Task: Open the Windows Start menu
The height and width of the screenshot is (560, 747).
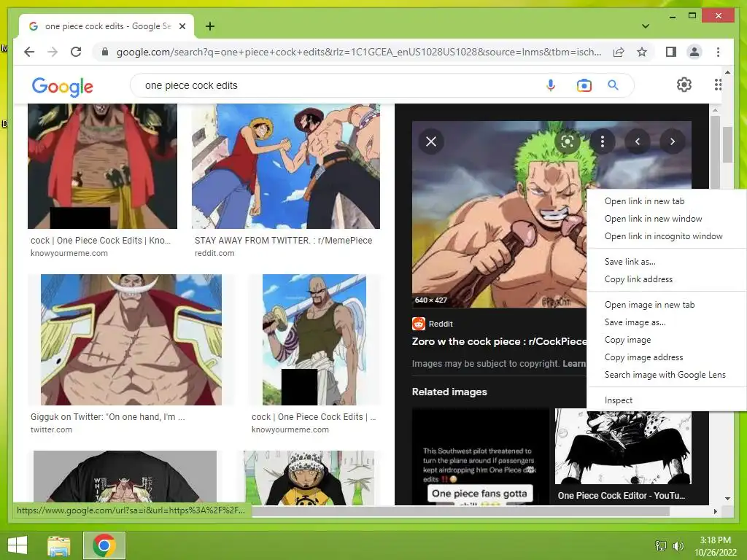Action: point(18,545)
